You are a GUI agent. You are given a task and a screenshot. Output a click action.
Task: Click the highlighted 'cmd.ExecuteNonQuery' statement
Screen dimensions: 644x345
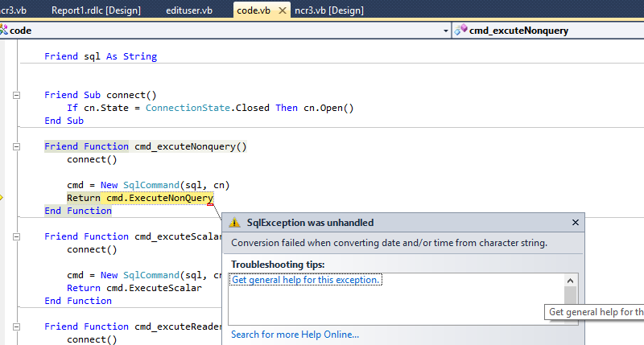159,198
